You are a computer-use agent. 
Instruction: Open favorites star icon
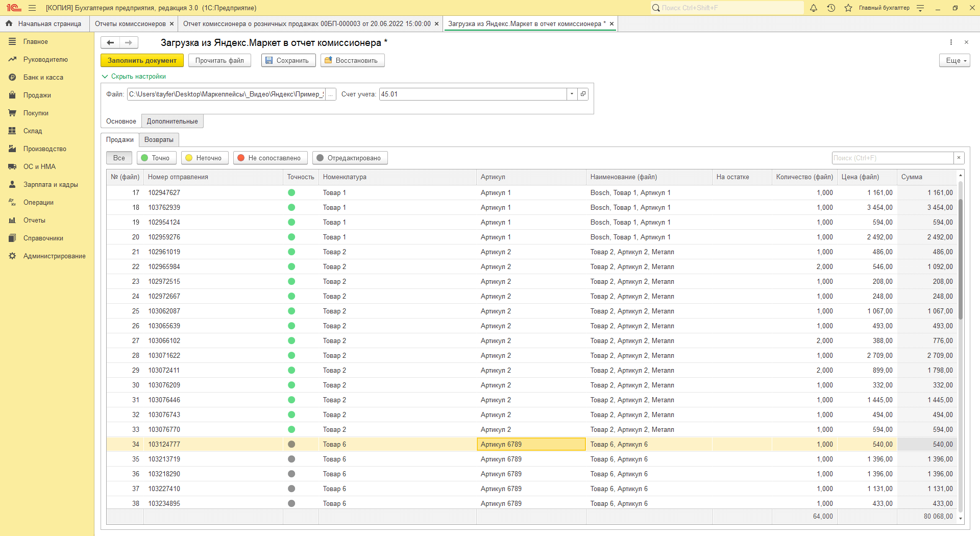pos(848,8)
